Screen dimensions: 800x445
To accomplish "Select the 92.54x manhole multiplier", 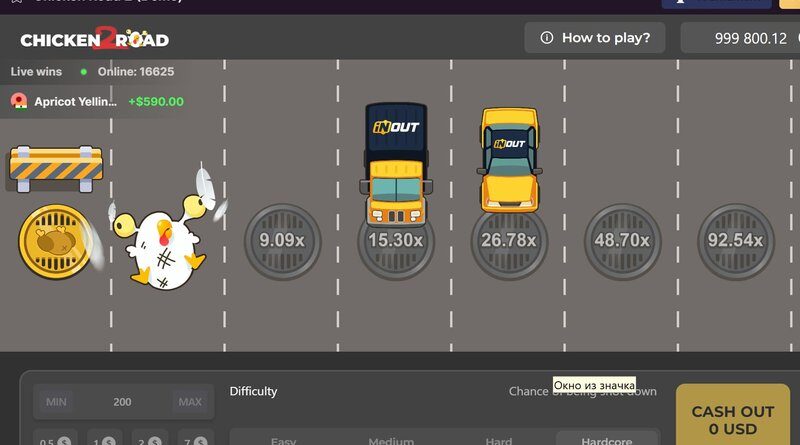I will pos(736,241).
